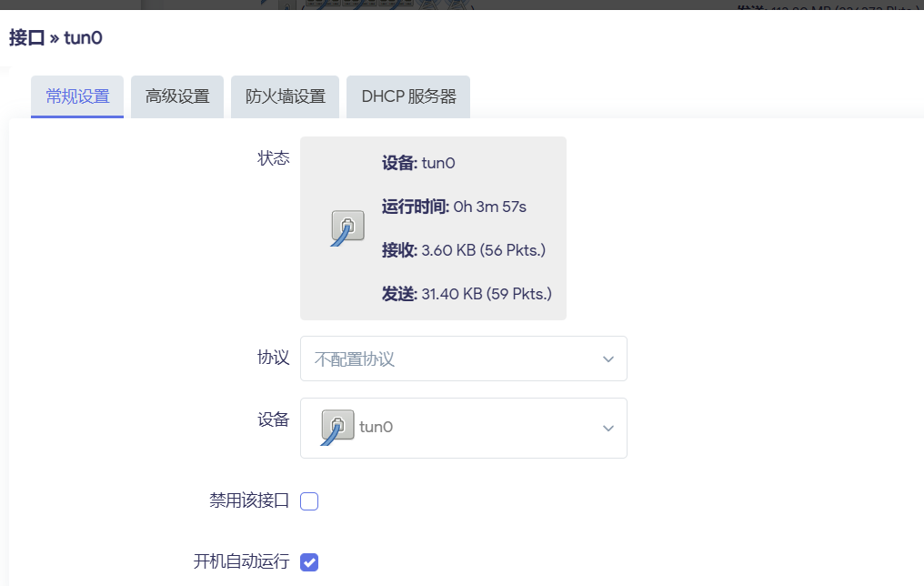Click the tun0 device icon in device dropdown

pos(337,427)
